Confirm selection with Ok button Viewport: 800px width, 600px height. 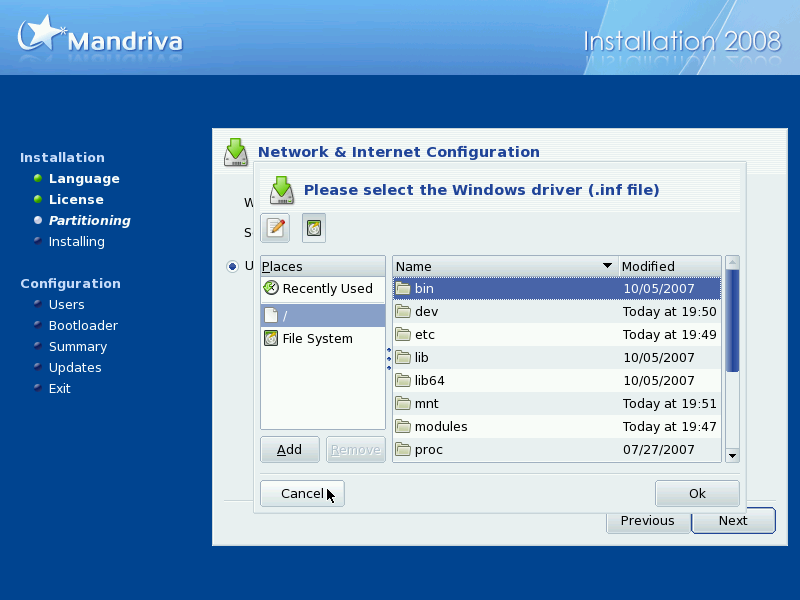click(x=697, y=493)
